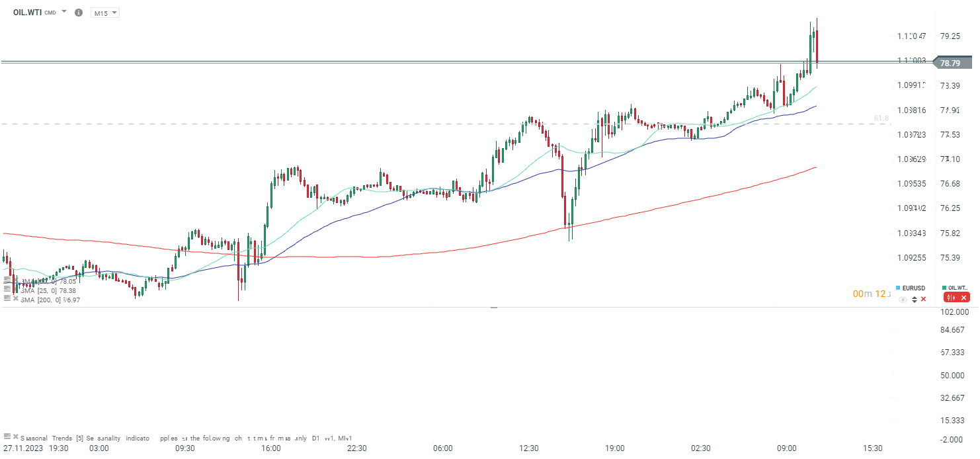Click the instrument info icon

click(79, 13)
